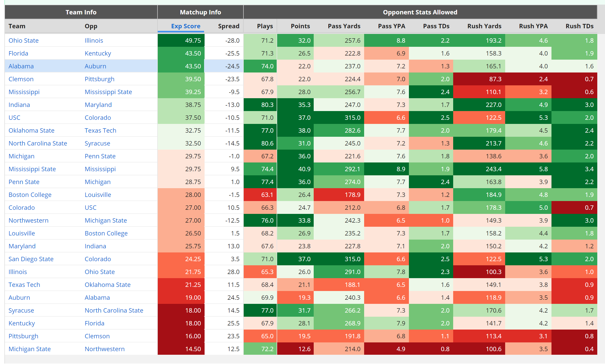Open San Diego State in the Team column
The height and width of the screenshot is (364, 605).
31,259
